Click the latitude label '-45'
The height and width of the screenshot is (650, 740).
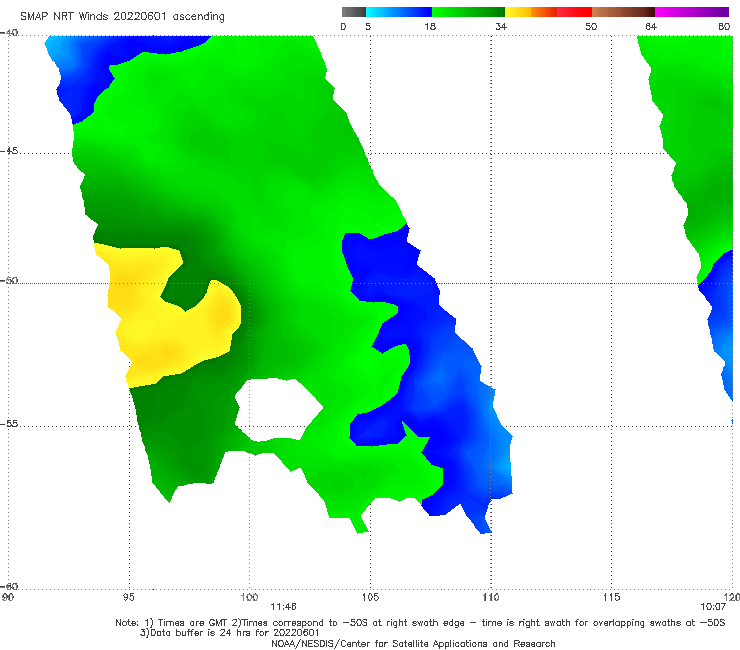tap(9, 151)
